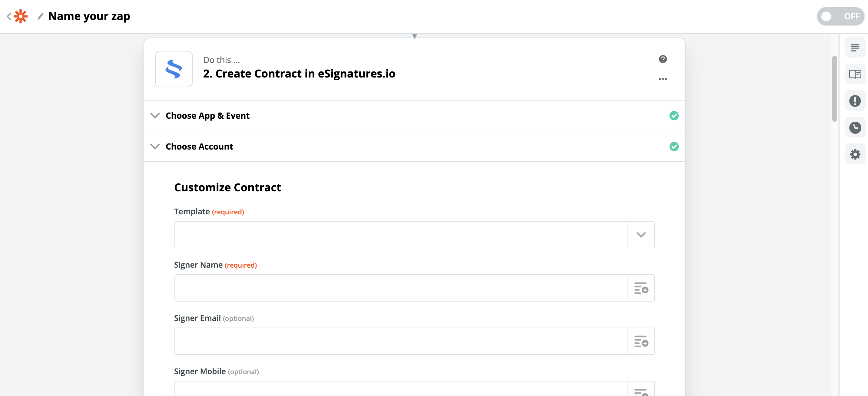Click the Zapier logo in the top bar
Image resolution: width=868 pixels, height=396 pixels.
20,15
